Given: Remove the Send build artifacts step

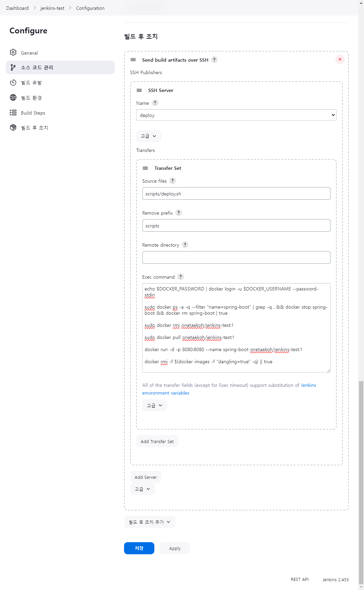Looking at the screenshot, I should (x=340, y=59).
